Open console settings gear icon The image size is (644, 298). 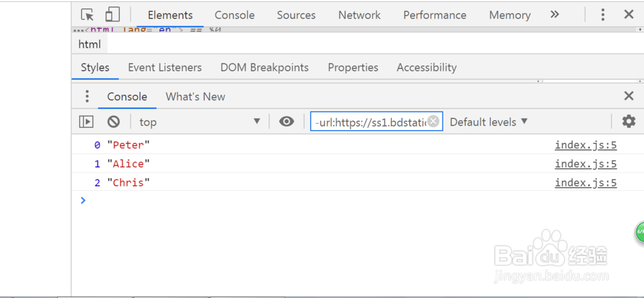tap(629, 121)
